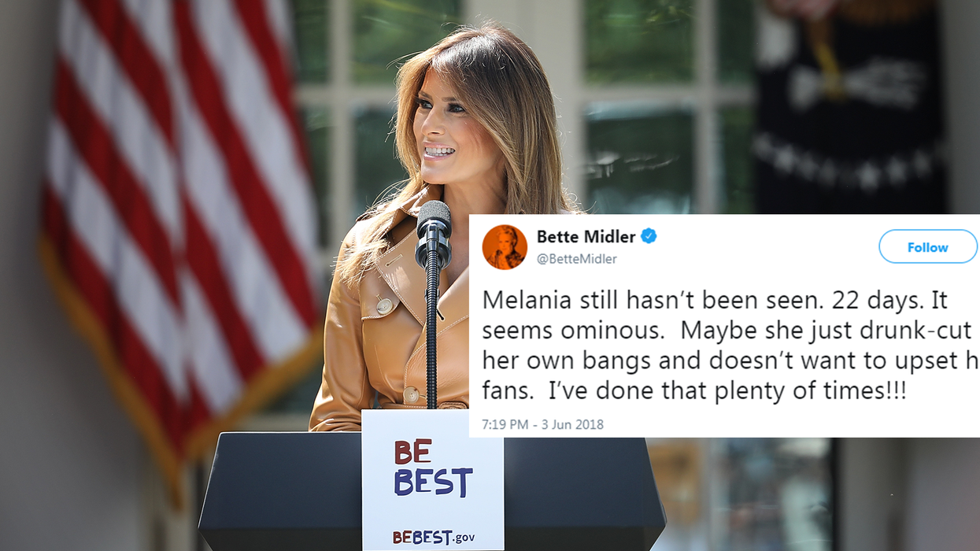Click the Follow button on the tweet
Viewport: 980px width, 551px height.
point(928,247)
